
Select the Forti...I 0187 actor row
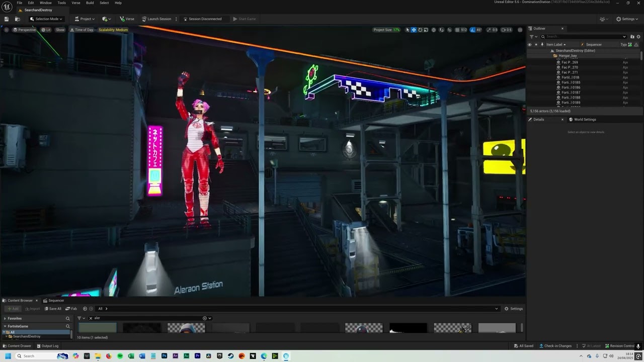[x=571, y=93]
